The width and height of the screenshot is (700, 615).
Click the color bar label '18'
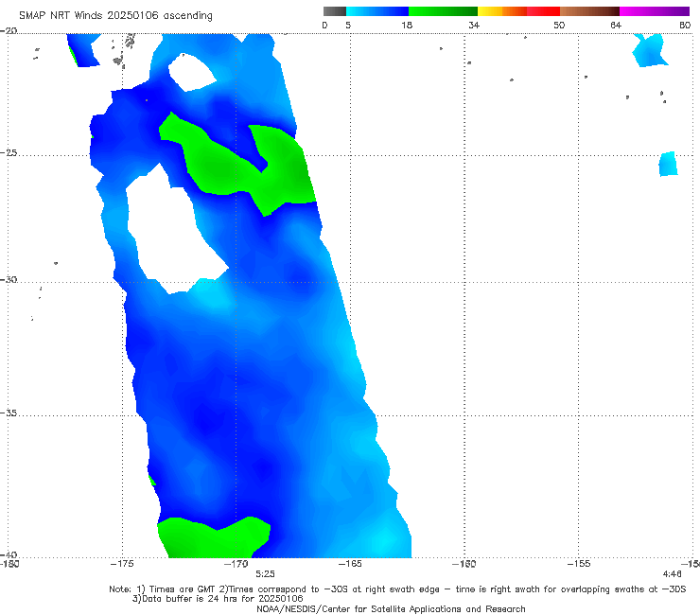(x=407, y=25)
